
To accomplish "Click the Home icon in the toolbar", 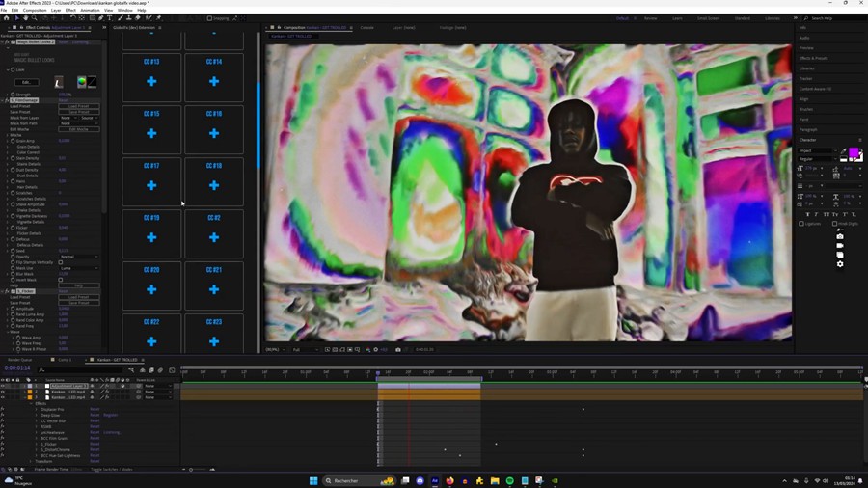I will point(7,17).
